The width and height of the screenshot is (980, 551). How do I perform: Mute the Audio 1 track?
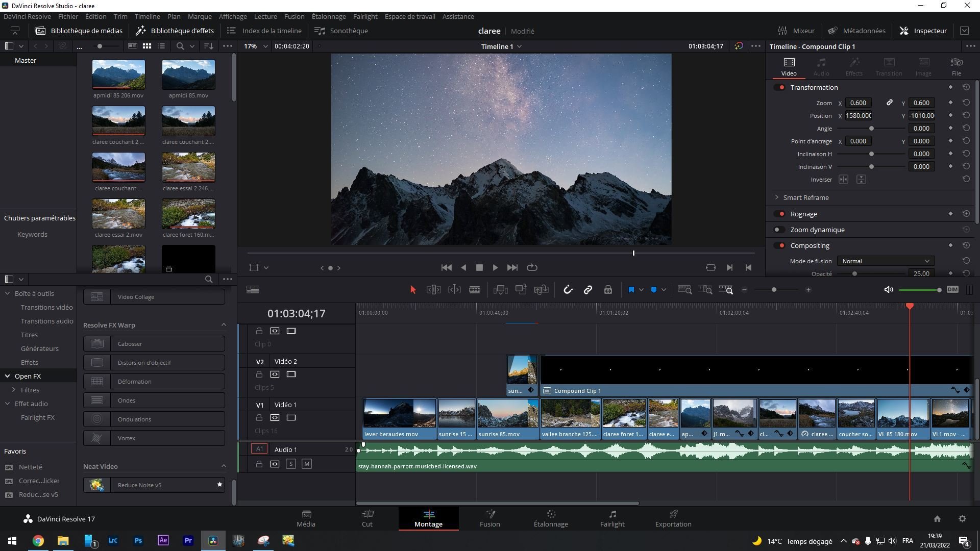(306, 464)
